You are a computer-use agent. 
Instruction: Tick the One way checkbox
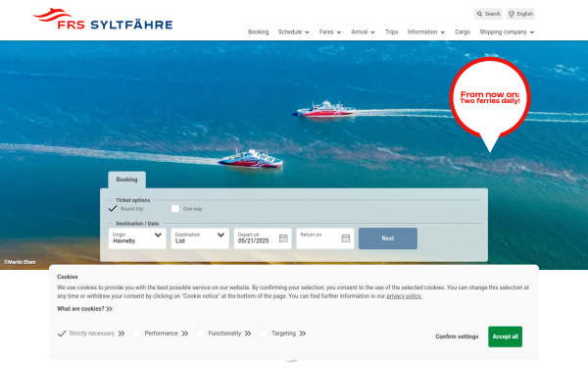point(175,208)
